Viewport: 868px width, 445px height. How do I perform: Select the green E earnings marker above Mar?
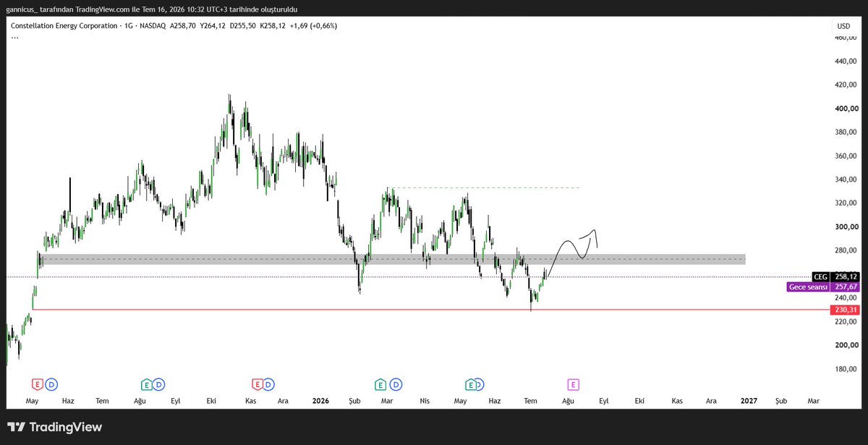[x=380, y=383]
